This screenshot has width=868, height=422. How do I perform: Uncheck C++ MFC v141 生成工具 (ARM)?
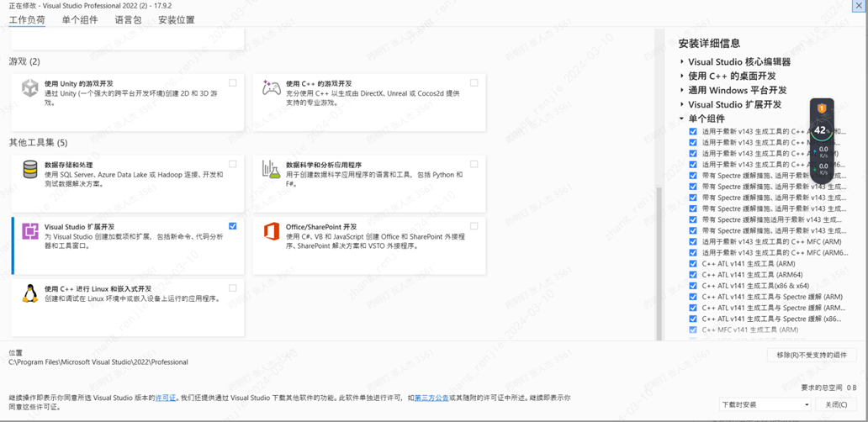tap(693, 330)
